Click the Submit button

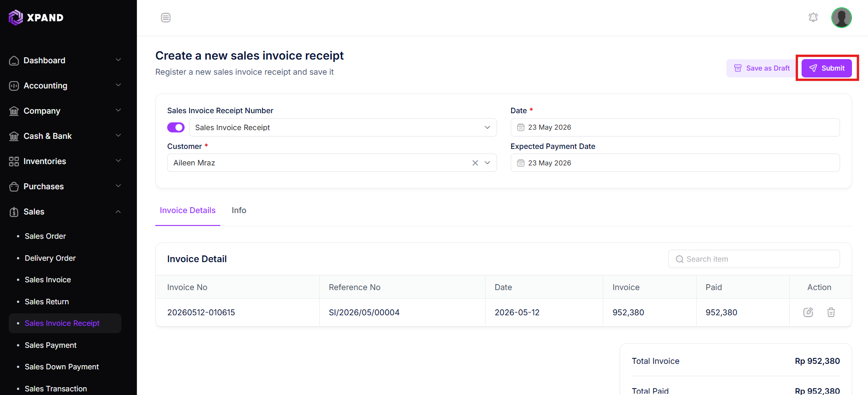827,68
